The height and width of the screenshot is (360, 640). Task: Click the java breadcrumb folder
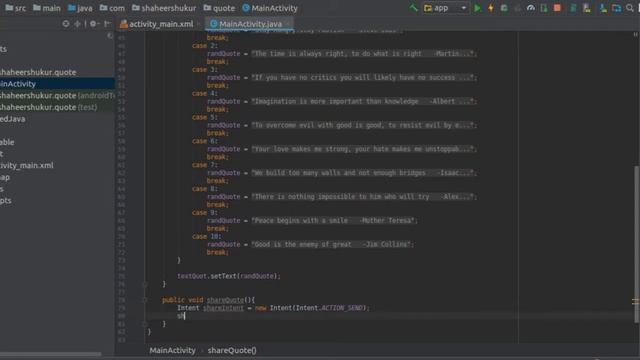pos(80,8)
